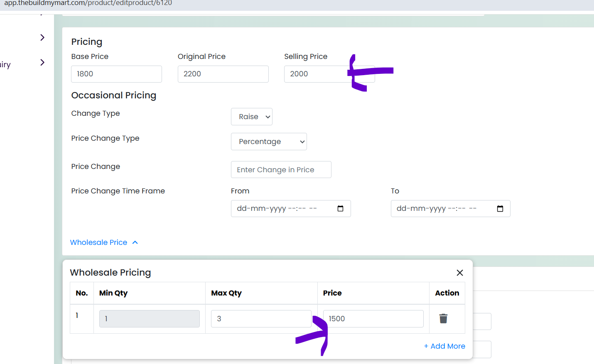Click the 'Selling Price' label
594x364 pixels.
pyautogui.click(x=306, y=56)
